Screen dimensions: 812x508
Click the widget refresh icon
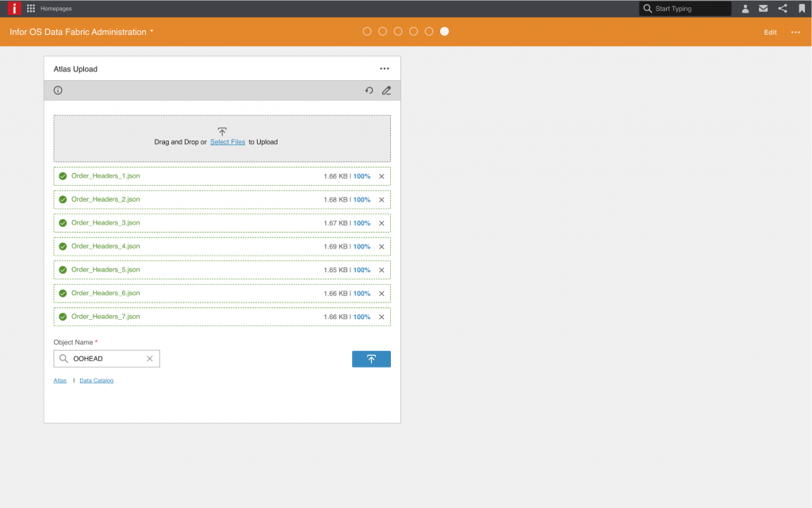pyautogui.click(x=369, y=90)
